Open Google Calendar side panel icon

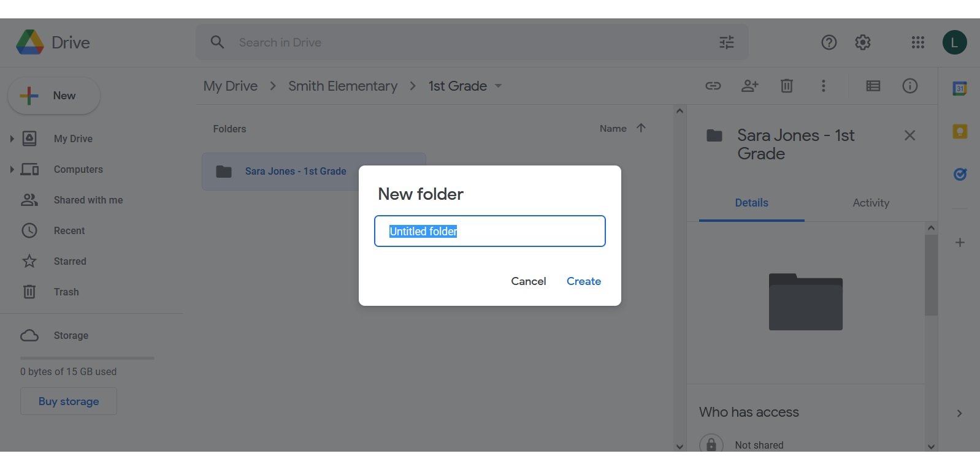[960, 89]
